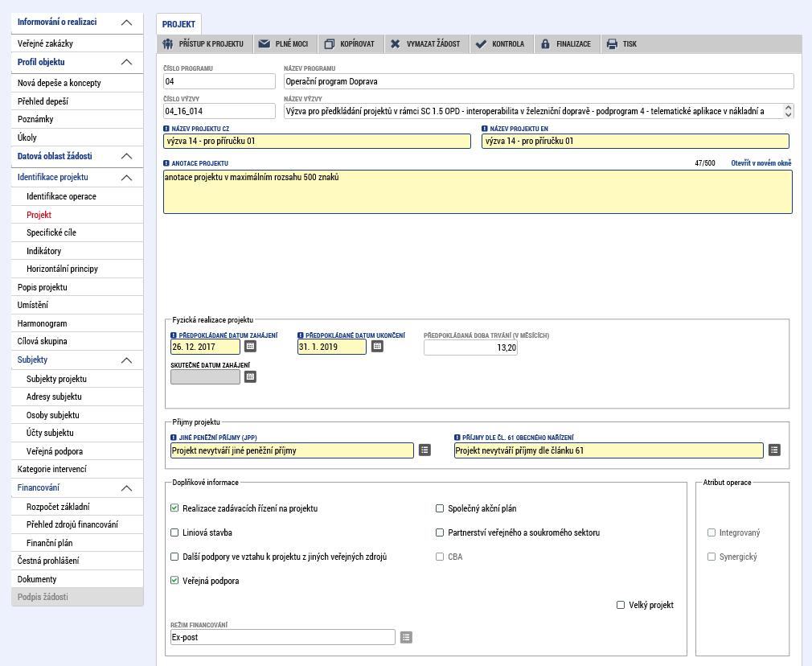Click the Tisk printer icon
Viewport: 812px width, 666px height.
pyautogui.click(x=612, y=44)
